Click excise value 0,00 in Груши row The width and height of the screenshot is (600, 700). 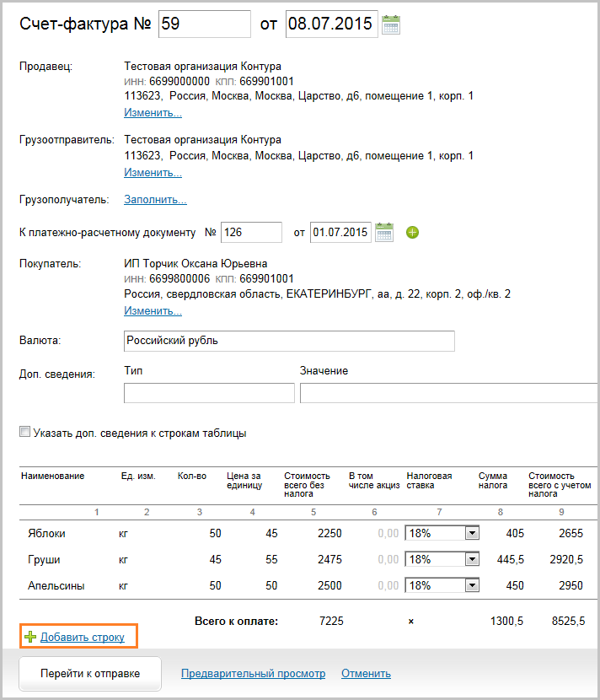click(388, 559)
